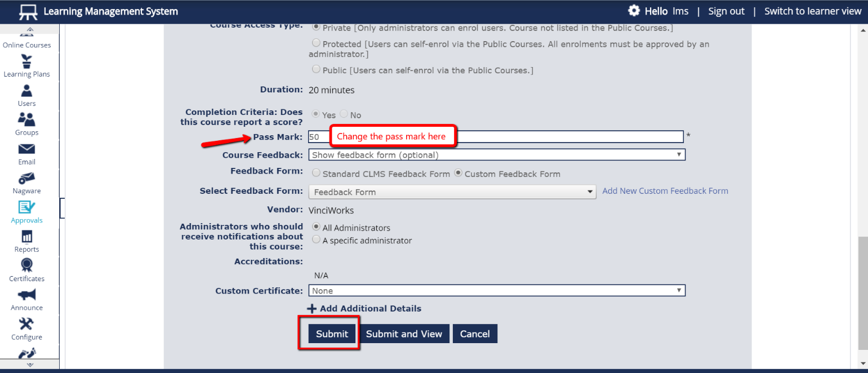The height and width of the screenshot is (373, 868).
Task: Open Configure tools icon in sidebar
Action: [x=26, y=324]
